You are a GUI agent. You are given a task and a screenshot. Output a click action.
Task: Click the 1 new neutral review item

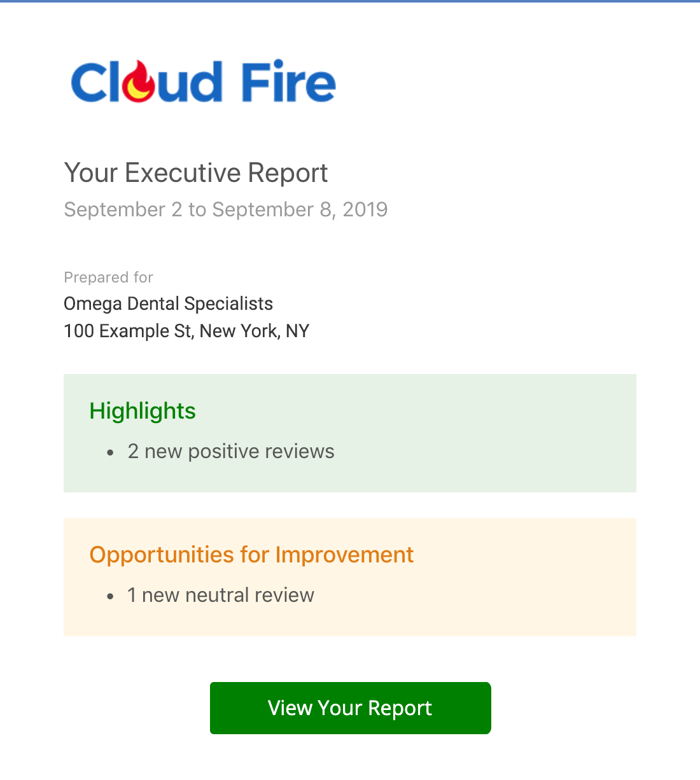click(221, 595)
